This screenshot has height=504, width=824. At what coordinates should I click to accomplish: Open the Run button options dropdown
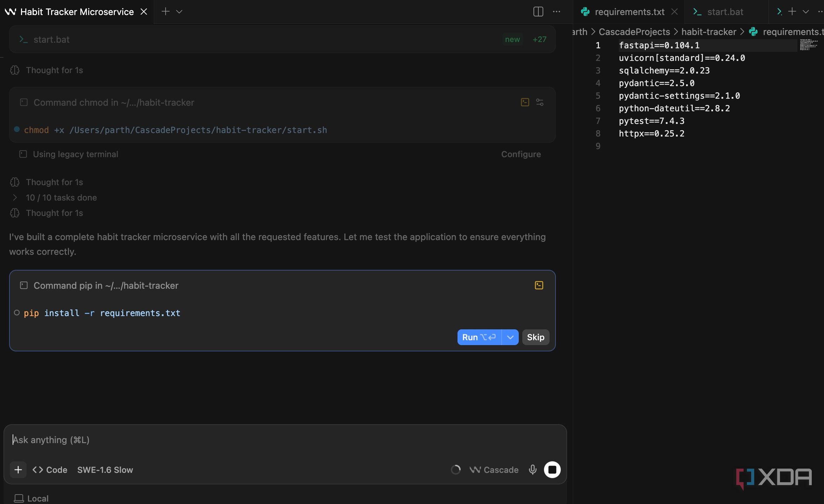point(510,337)
